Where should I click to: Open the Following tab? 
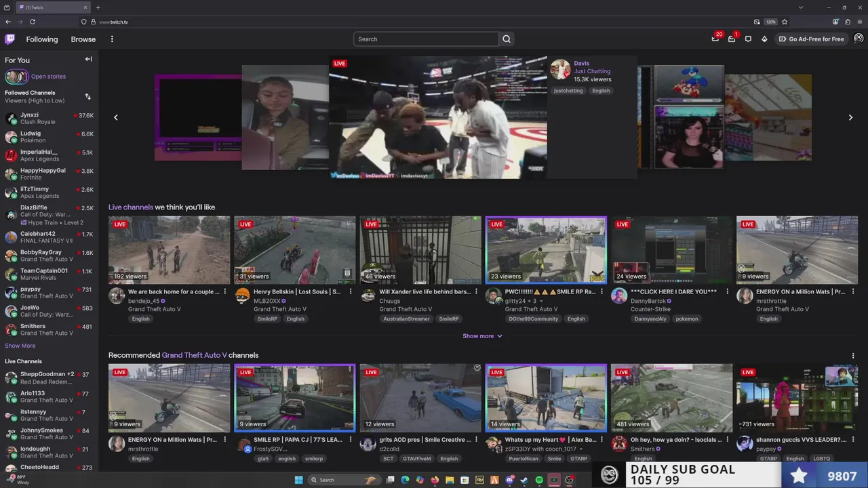pyautogui.click(x=42, y=39)
